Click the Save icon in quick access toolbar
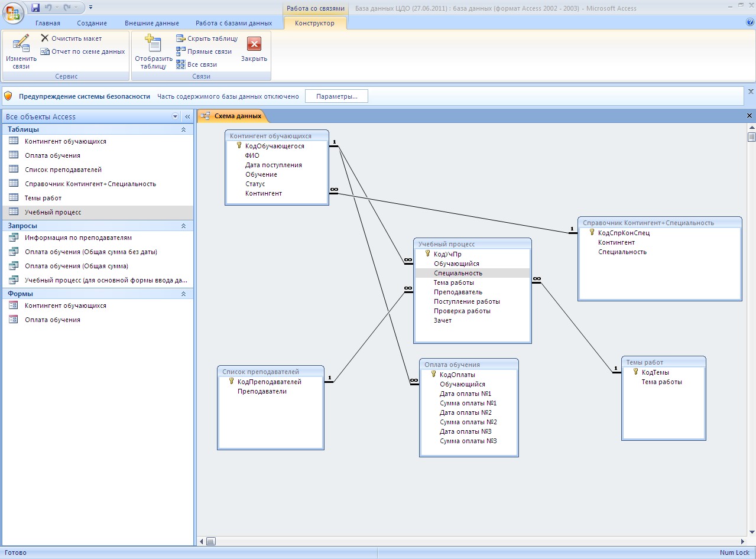The width and height of the screenshot is (756, 559). pos(35,8)
